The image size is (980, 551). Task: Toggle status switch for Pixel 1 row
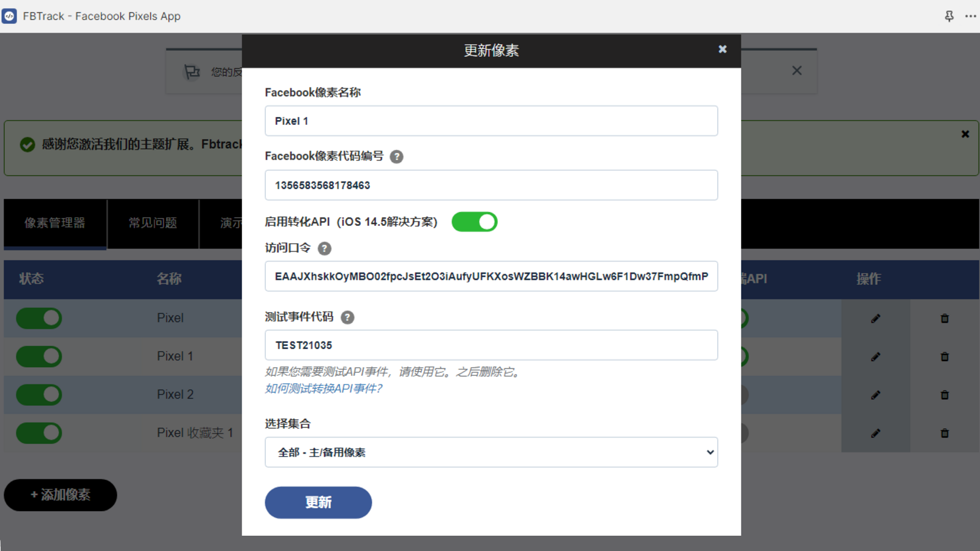click(x=39, y=356)
